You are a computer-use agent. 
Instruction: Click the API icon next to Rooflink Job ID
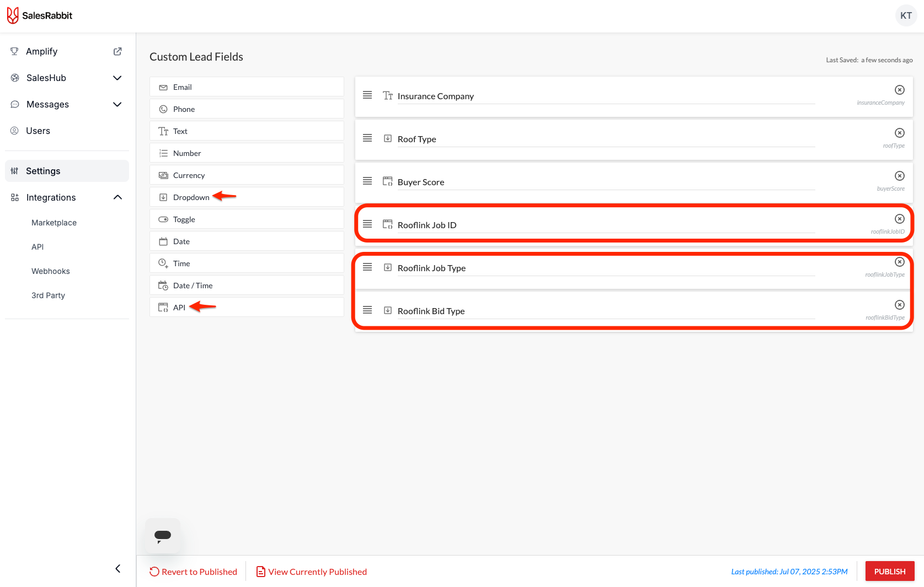pyautogui.click(x=387, y=224)
